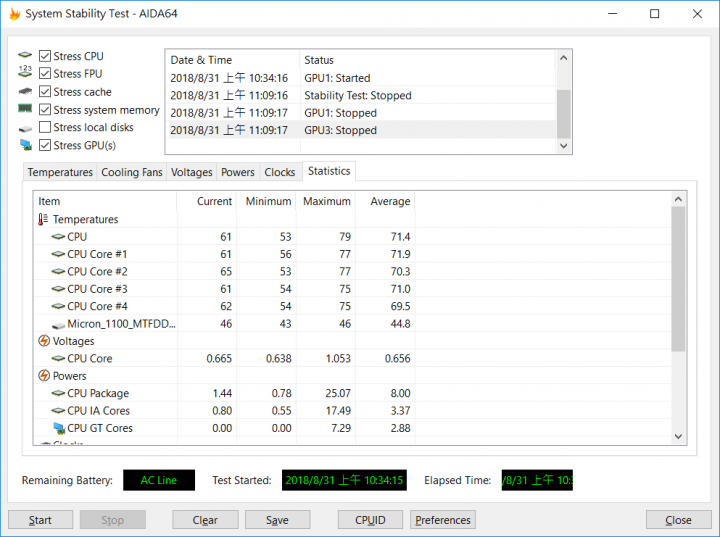720x537 pixels.
Task: Click the Current column header
Action: coord(207,201)
